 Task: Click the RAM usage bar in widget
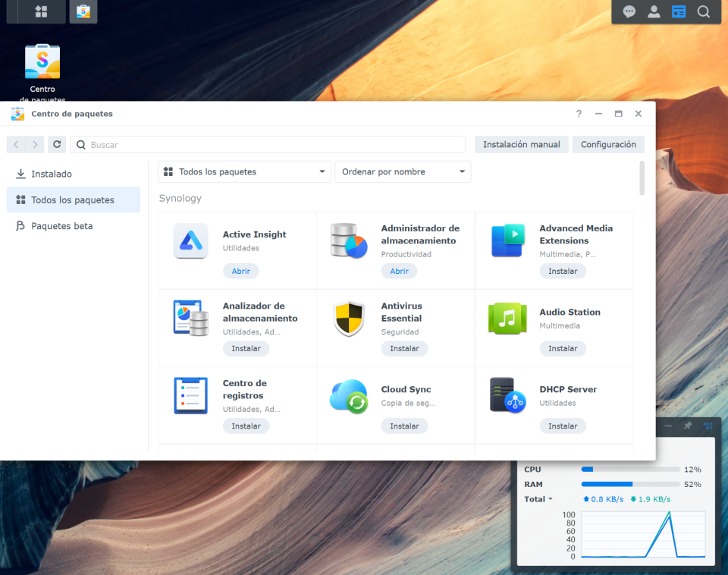click(630, 484)
